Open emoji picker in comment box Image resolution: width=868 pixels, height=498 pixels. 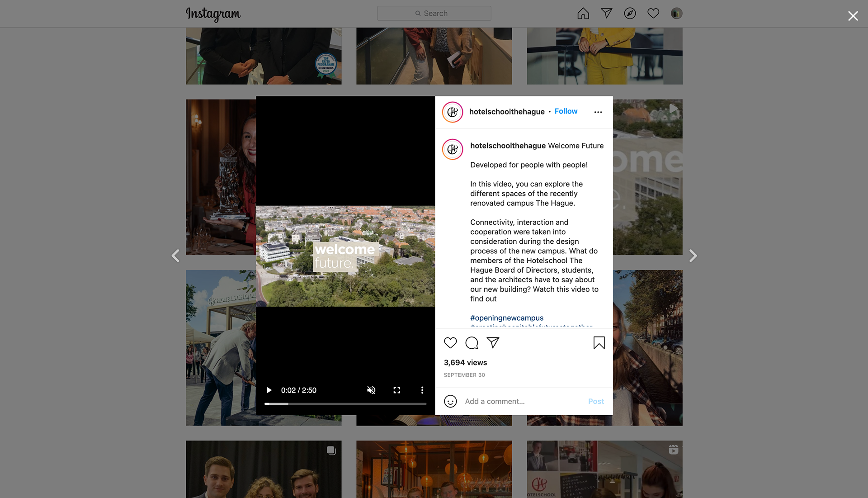[x=450, y=401]
